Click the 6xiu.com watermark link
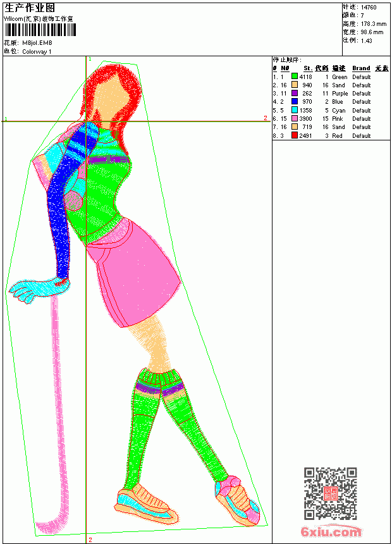 click(331, 531)
